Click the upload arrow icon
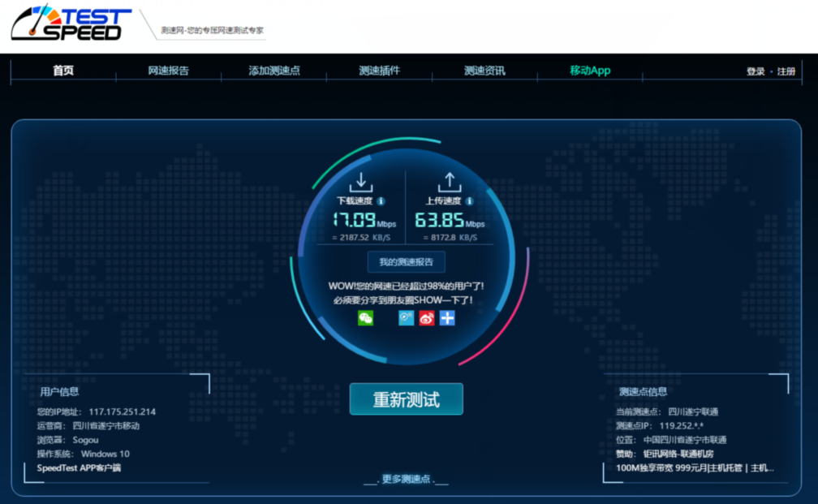The image size is (818, 504). click(x=449, y=182)
